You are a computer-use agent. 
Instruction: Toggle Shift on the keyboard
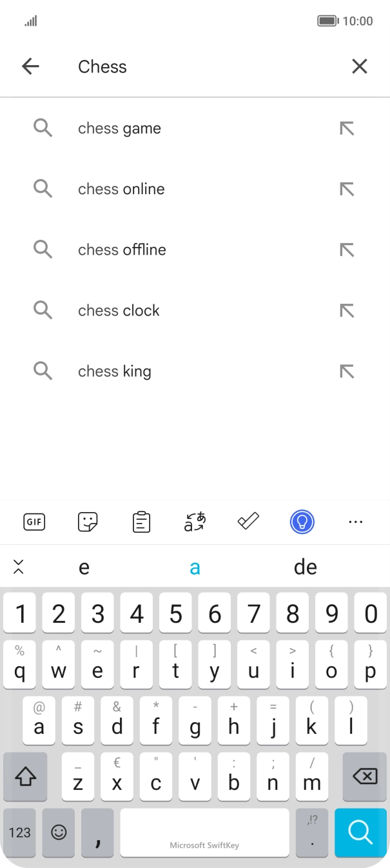point(25,776)
